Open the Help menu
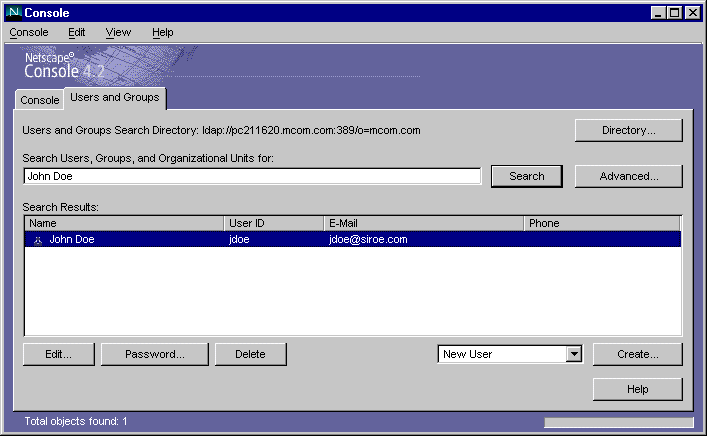707x436 pixels. point(163,32)
